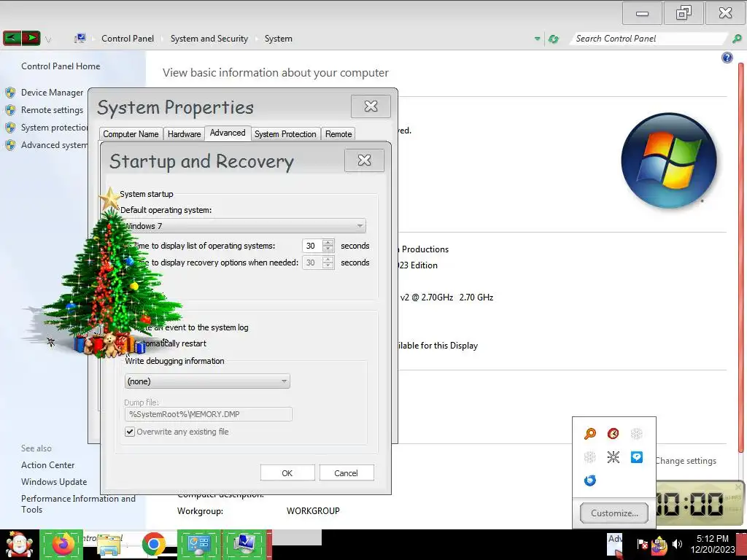Image resolution: width=747 pixels, height=560 pixels.
Task: Open Windows Update link
Action: (x=54, y=482)
